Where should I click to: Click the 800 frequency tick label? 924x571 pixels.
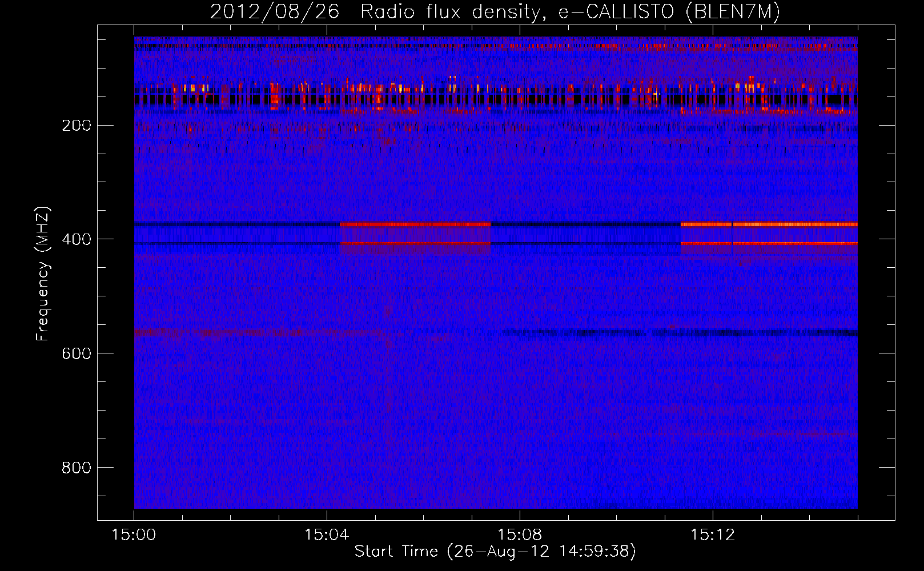77,468
